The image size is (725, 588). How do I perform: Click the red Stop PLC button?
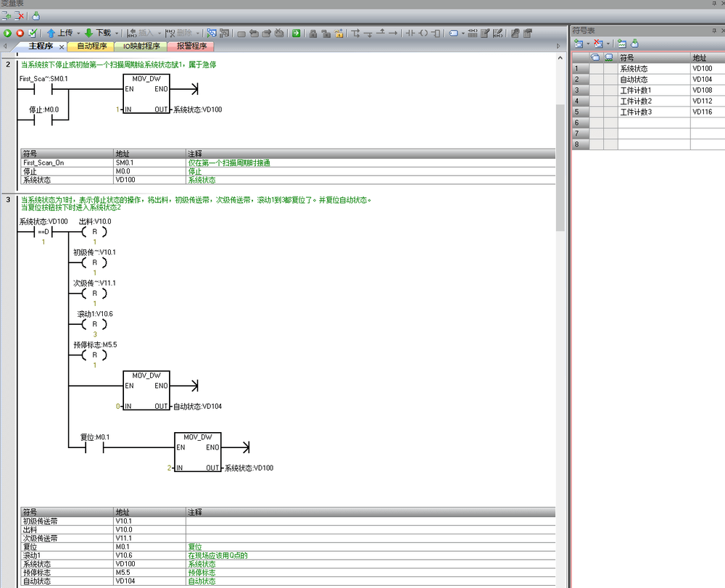coord(20,33)
